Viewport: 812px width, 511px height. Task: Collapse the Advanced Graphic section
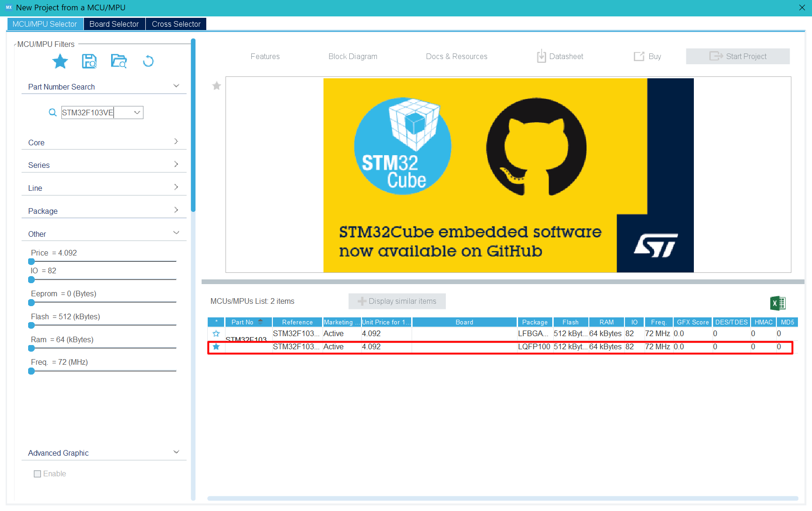tap(176, 452)
